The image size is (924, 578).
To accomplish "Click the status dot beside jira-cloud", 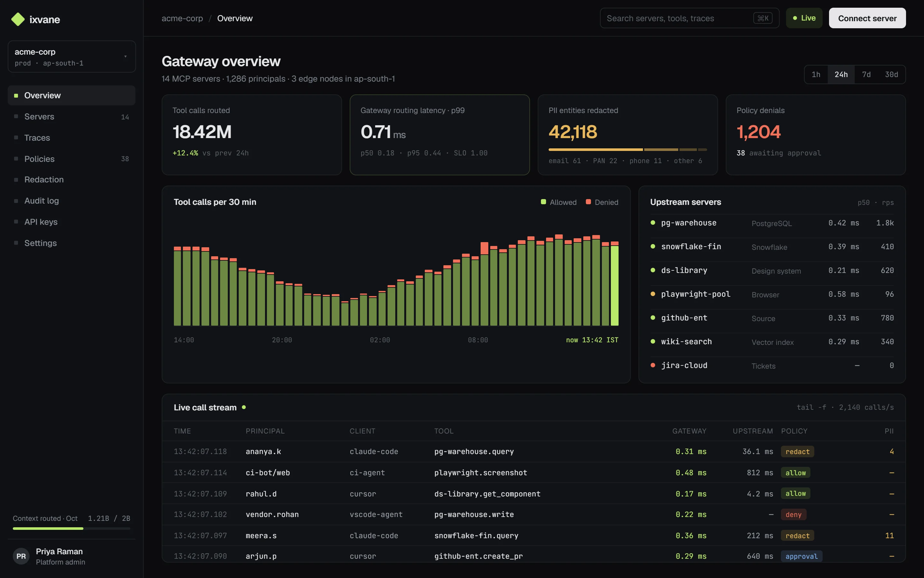I will coord(653,365).
